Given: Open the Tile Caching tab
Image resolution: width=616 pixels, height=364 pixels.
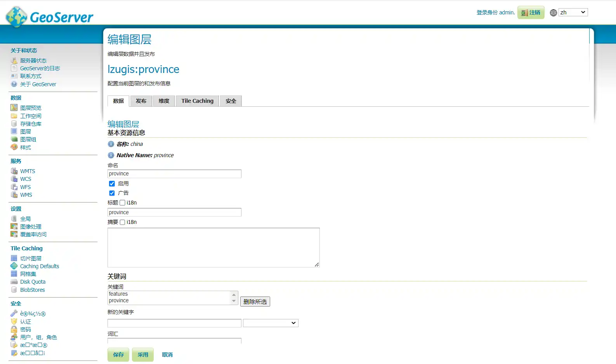Looking at the screenshot, I should coord(197,101).
